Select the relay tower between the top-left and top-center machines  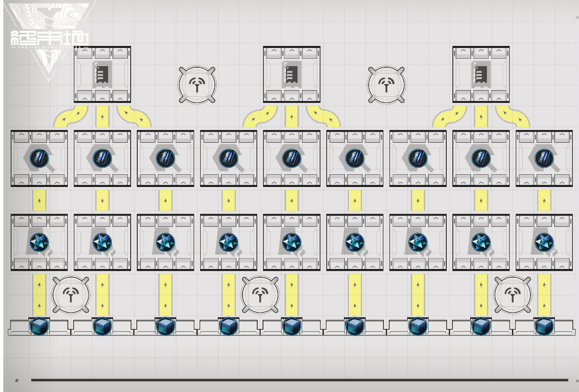[x=197, y=85]
